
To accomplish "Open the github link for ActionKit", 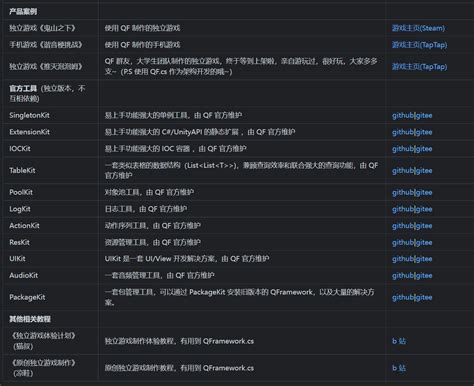I will (402, 226).
